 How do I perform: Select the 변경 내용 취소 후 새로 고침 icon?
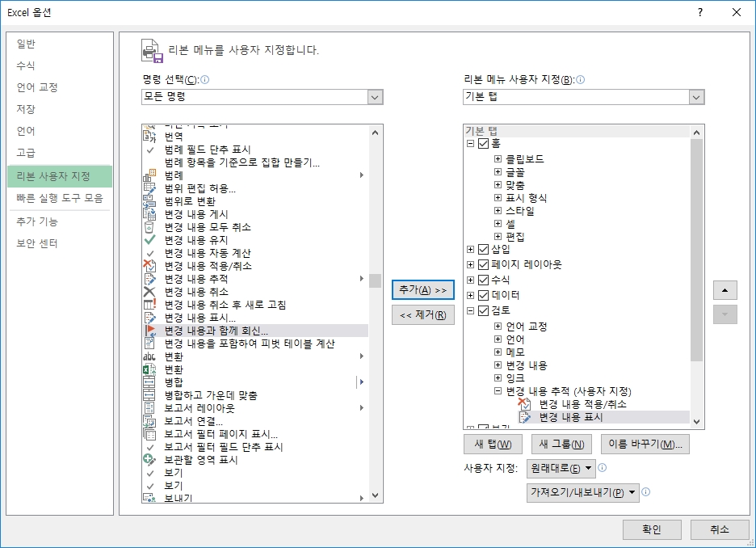149,305
